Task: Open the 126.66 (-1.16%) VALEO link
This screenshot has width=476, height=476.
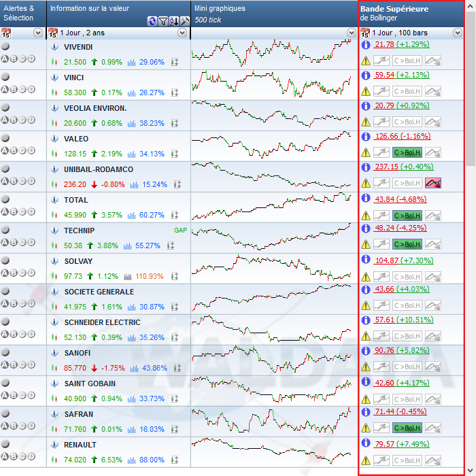Action: point(403,136)
